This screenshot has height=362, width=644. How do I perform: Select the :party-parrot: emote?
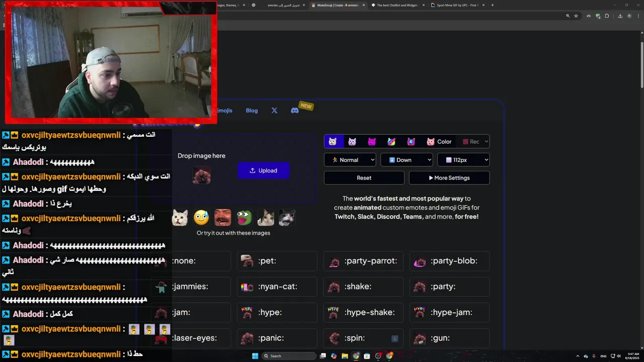point(363,261)
